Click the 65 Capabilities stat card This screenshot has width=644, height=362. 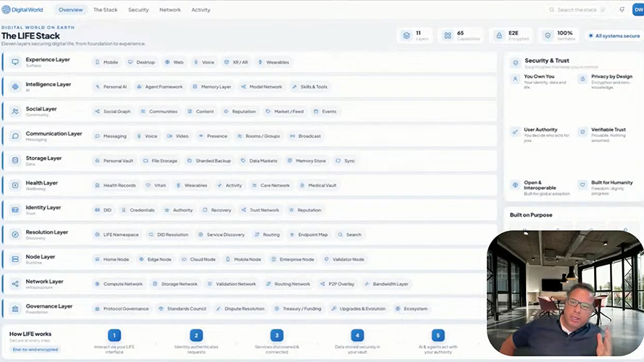click(x=461, y=35)
